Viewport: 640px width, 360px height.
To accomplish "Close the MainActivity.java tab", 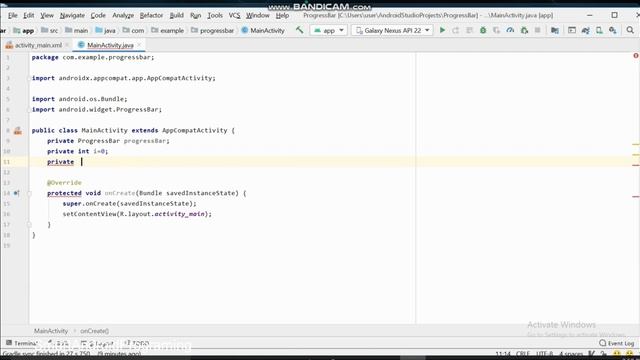I will point(139,45).
